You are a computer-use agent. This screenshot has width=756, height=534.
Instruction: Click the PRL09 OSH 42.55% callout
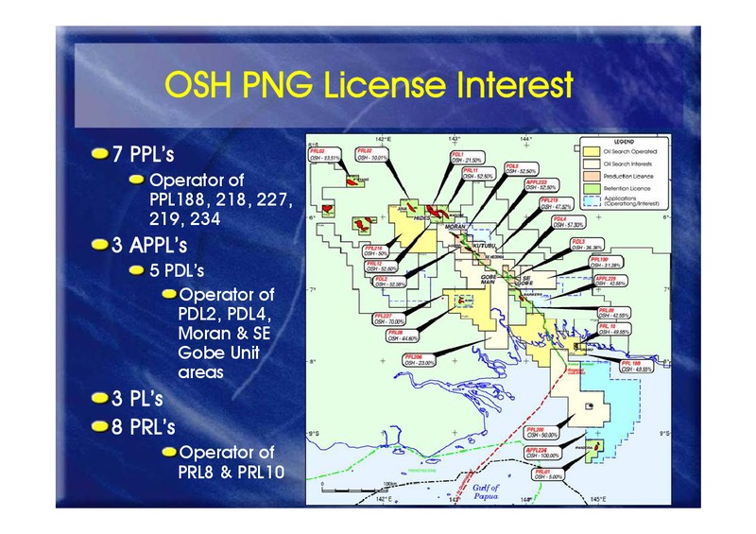[613, 313]
